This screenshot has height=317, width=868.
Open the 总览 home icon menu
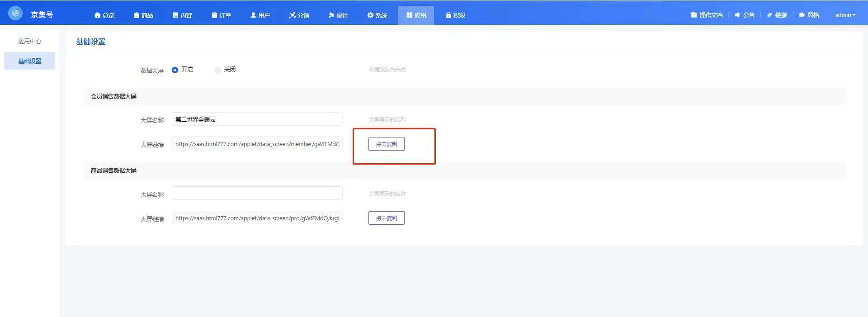[104, 15]
